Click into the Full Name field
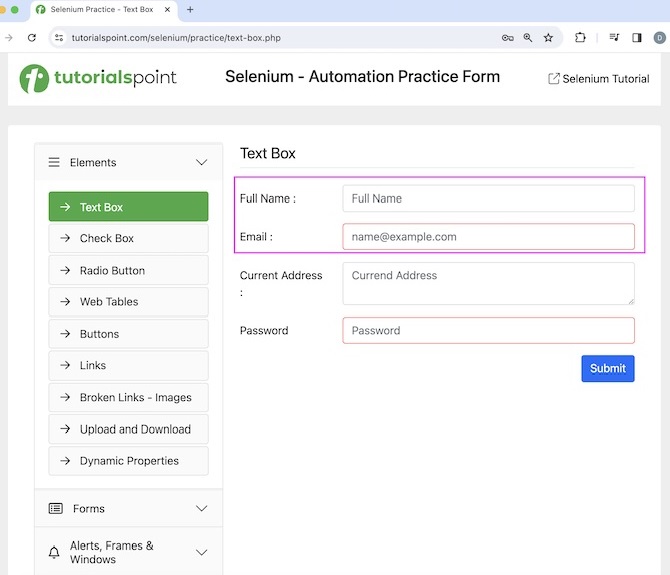The height and width of the screenshot is (575, 670). [x=488, y=198]
